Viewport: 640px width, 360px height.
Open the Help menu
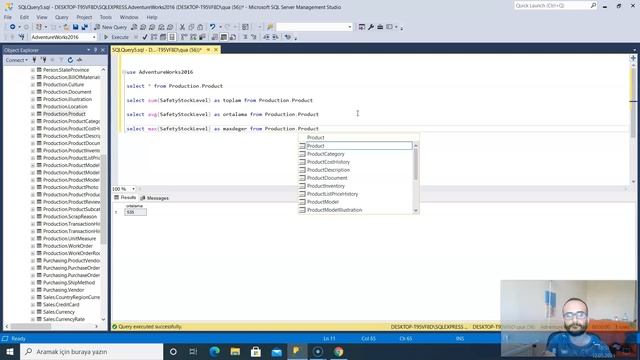click(152, 17)
